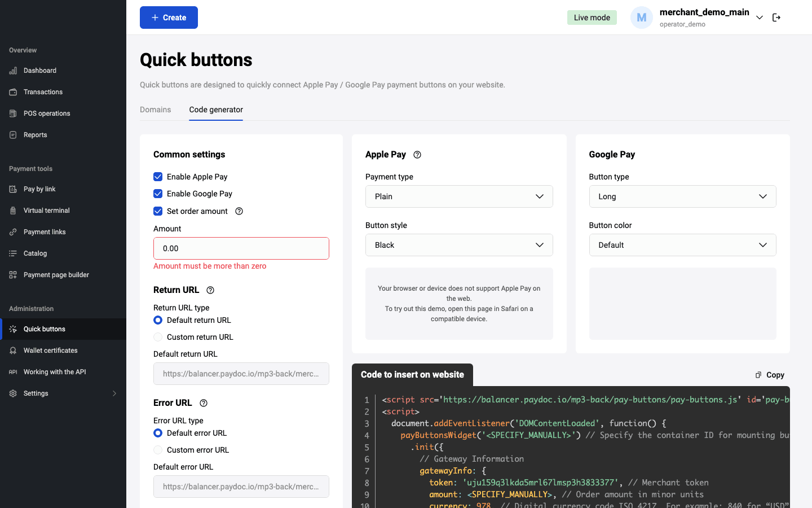
Task: Click the Catalog list icon
Action: 13,253
